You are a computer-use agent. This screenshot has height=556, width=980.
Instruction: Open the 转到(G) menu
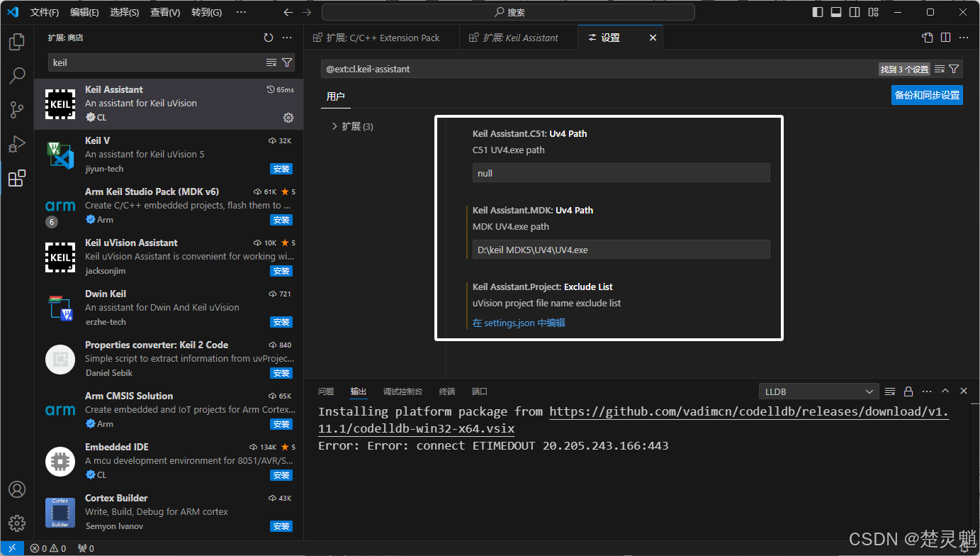pos(206,12)
